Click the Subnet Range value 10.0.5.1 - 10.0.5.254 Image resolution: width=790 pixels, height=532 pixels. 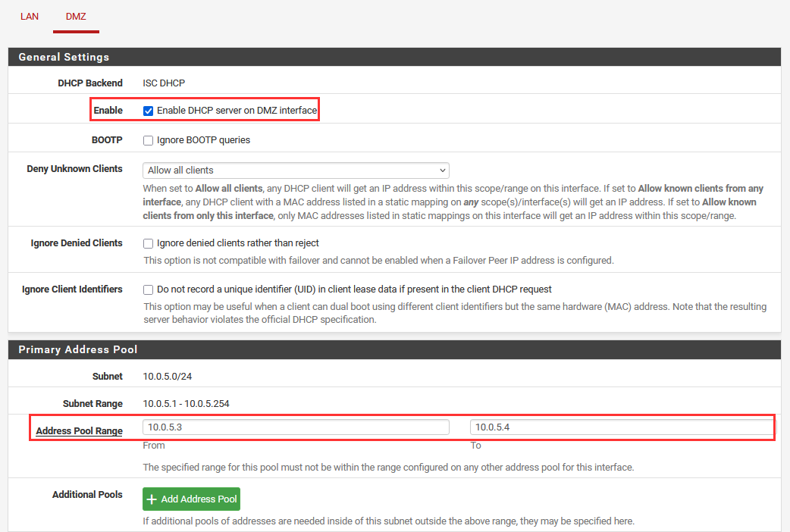[x=186, y=404]
